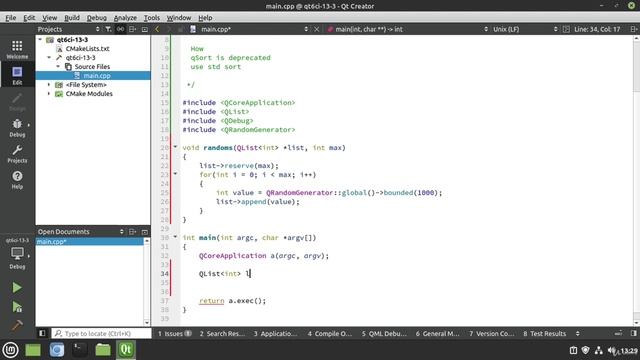Fold the for loop at line 23

pyautogui.click(x=175, y=174)
